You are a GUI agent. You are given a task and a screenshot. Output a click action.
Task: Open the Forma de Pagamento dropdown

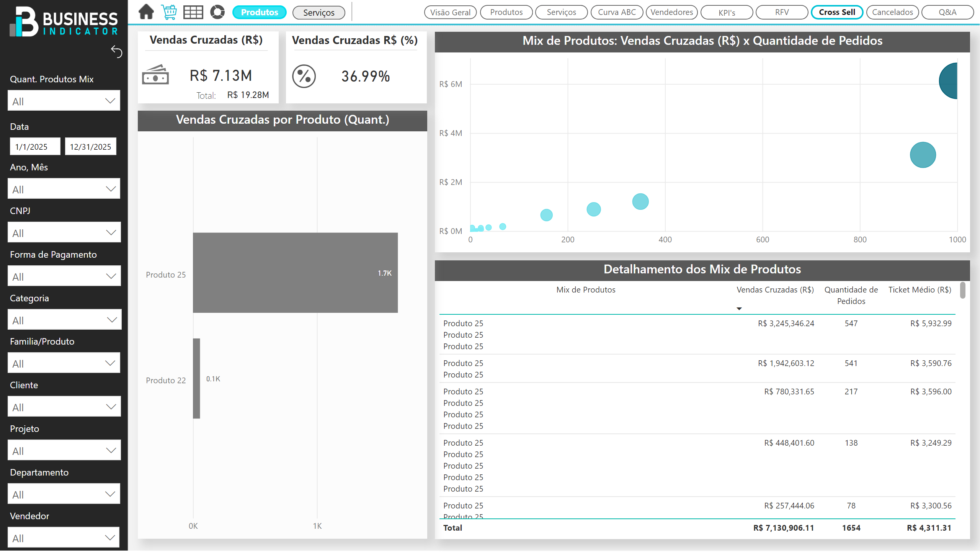[x=64, y=276]
